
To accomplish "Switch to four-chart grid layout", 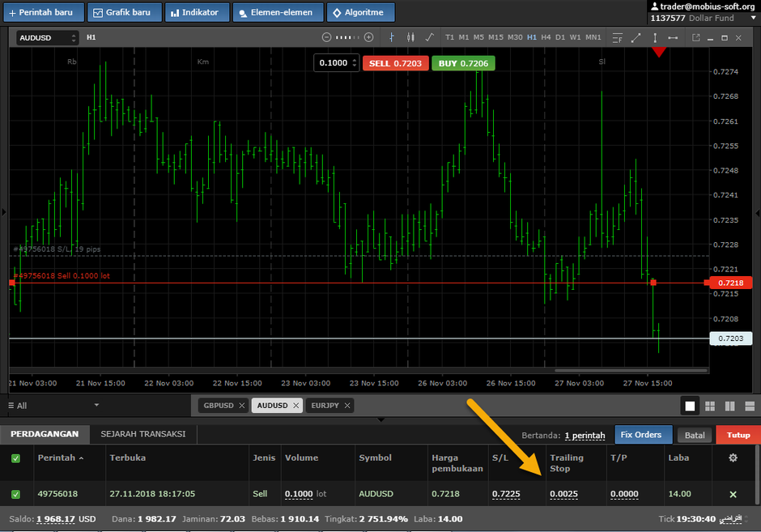I will 710,406.
